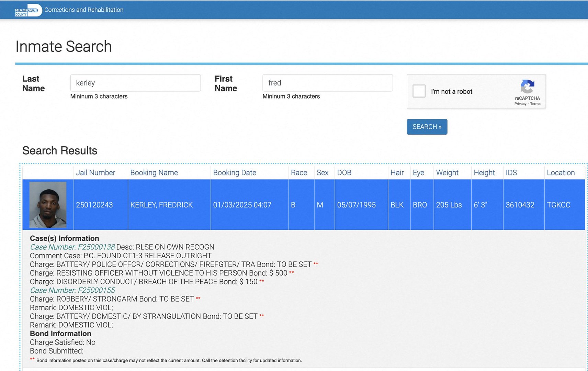Sort by Jail Number column header
The width and height of the screenshot is (588, 371).
[95, 173]
